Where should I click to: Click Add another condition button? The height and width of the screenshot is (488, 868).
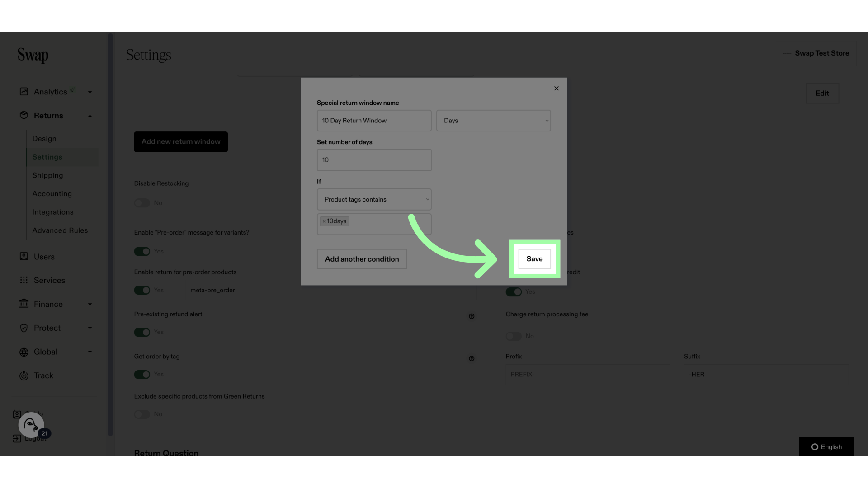(x=362, y=259)
